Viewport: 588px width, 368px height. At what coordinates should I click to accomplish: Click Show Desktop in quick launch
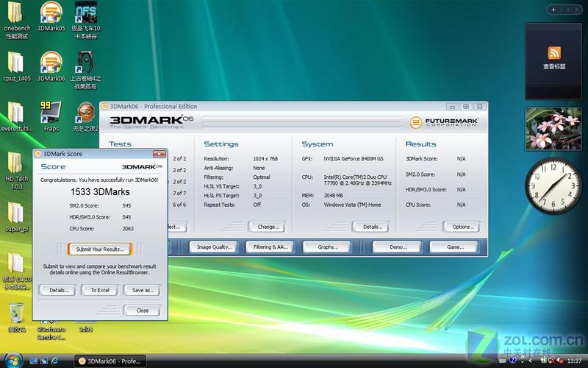pos(33,361)
